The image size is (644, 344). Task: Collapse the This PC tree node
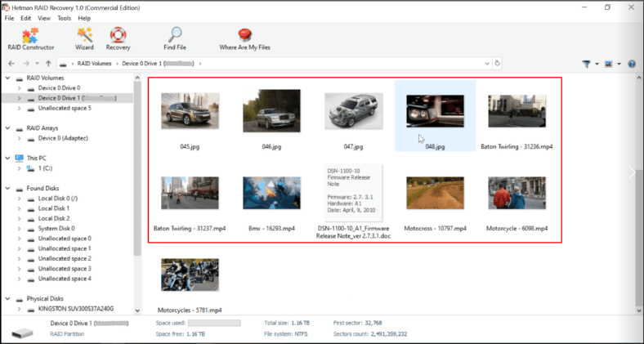point(8,158)
